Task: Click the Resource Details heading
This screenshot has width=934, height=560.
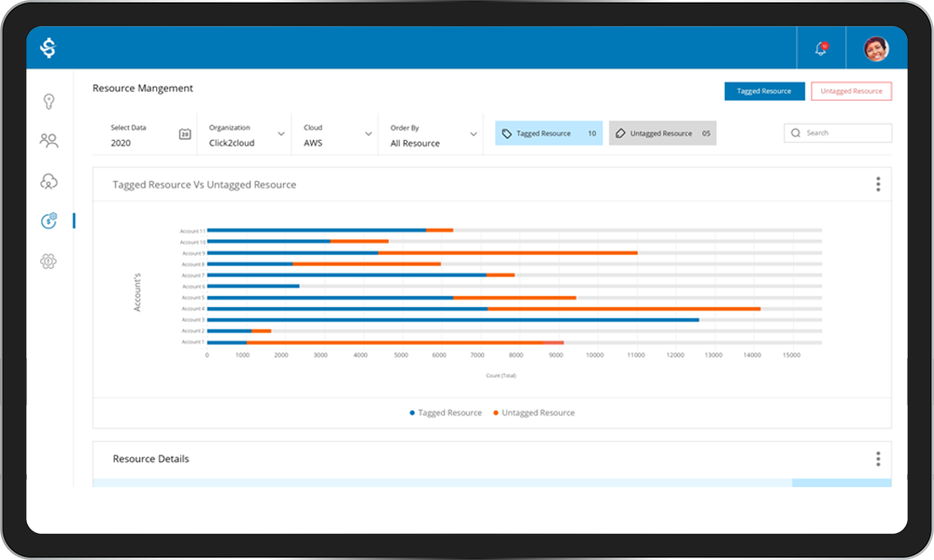Action: coord(150,459)
